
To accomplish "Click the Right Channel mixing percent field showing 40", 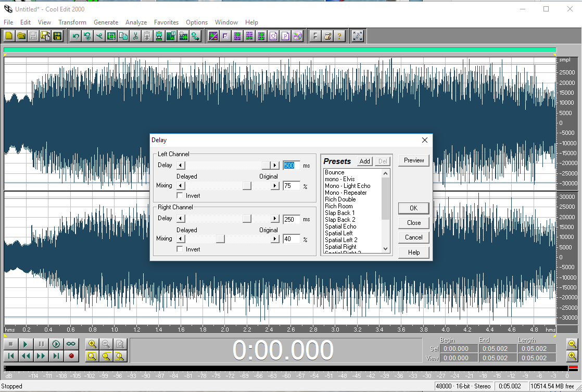I will [x=292, y=239].
